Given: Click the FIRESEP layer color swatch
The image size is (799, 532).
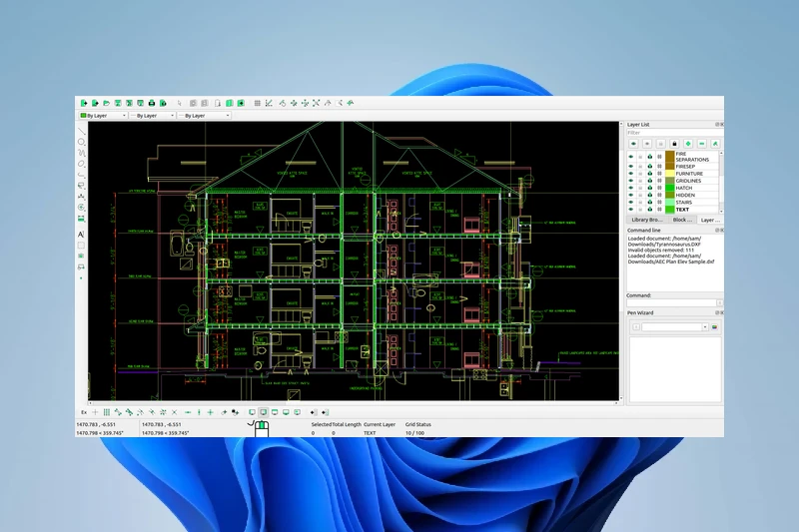Looking at the screenshot, I should tap(669, 166).
